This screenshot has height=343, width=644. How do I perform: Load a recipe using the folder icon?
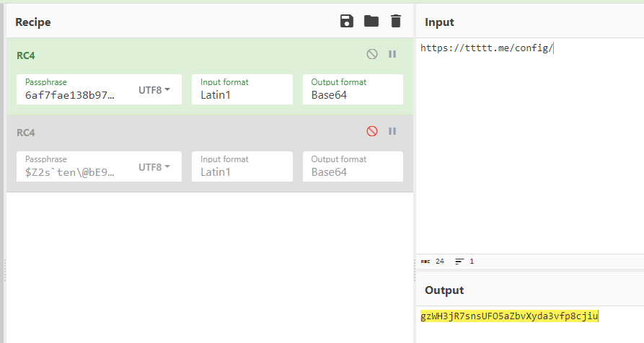pos(371,21)
